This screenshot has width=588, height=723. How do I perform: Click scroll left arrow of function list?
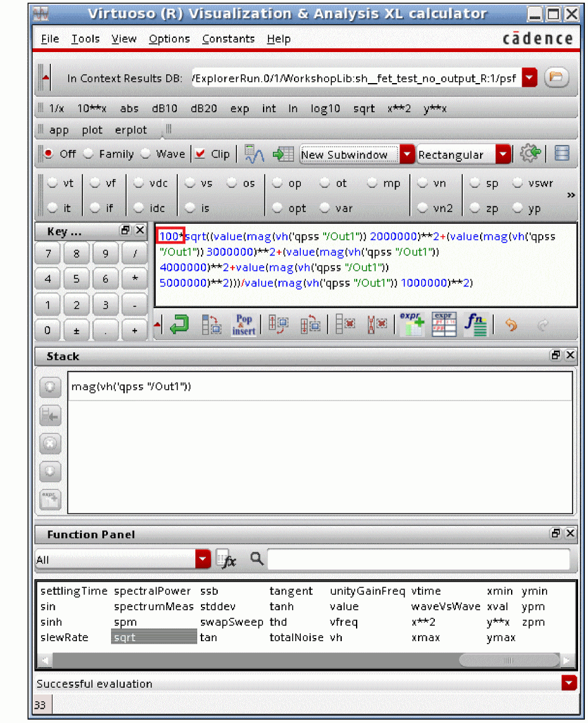click(45, 660)
